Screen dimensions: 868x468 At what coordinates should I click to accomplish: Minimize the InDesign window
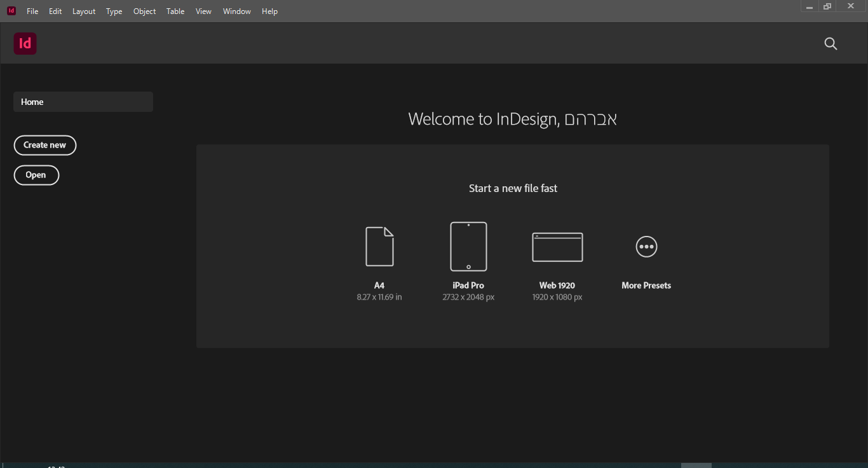810,7
